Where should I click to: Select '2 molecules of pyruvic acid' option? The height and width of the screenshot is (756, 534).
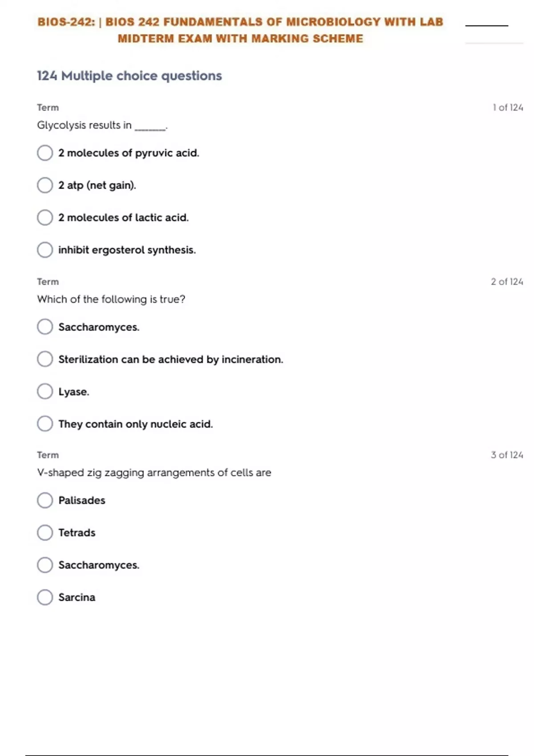45,153
